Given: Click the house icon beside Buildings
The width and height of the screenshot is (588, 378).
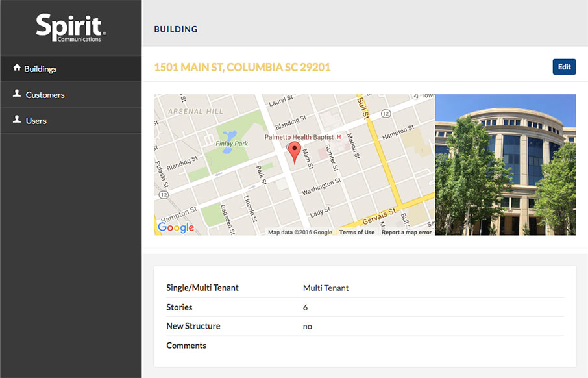Looking at the screenshot, I should click(17, 68).
